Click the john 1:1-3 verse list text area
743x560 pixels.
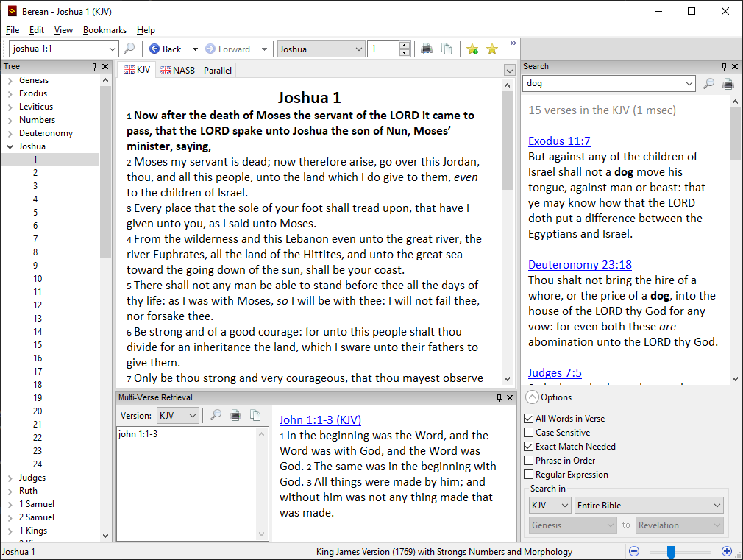188,483
